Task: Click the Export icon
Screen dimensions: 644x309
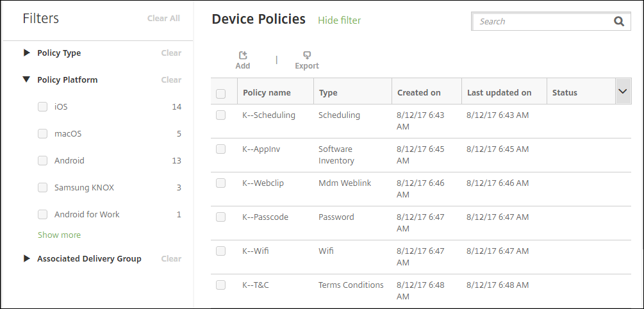Action: pyautogui.click(x=307, y=56)
